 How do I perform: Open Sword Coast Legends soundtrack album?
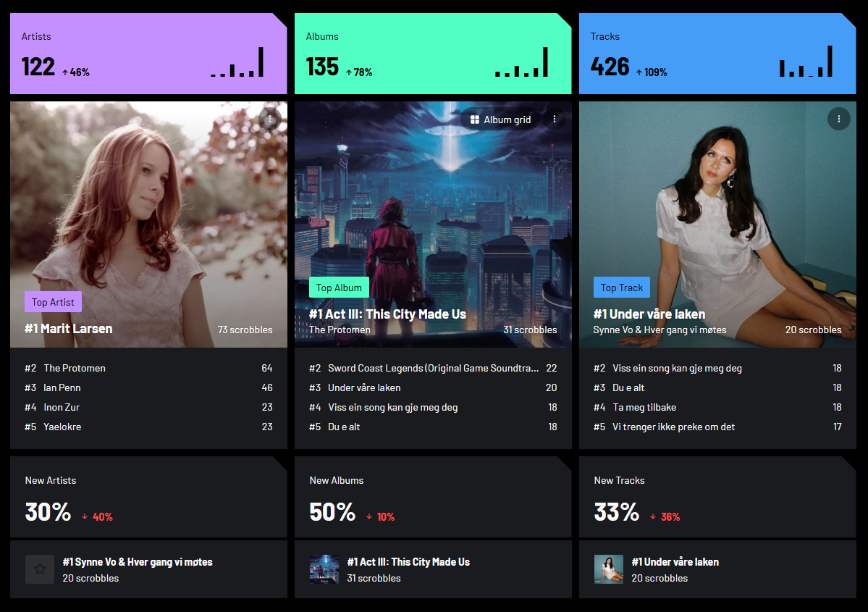click(433, 369)
